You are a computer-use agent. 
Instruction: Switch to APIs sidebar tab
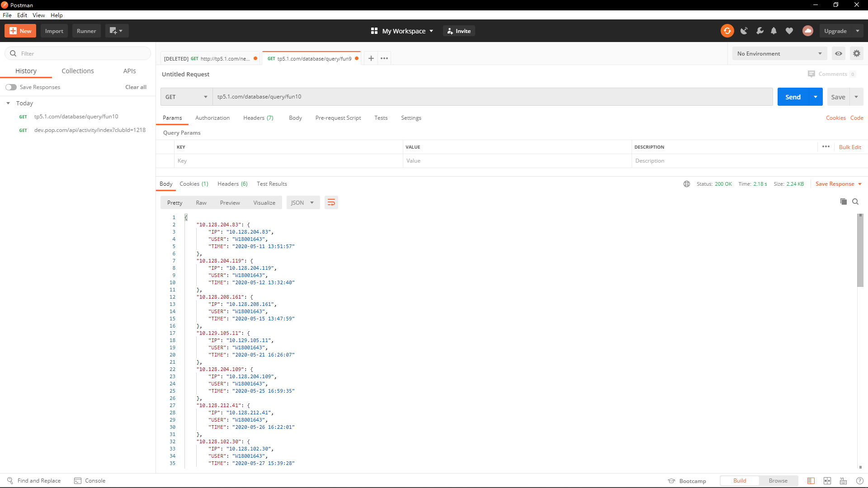[x=129, y=71]
